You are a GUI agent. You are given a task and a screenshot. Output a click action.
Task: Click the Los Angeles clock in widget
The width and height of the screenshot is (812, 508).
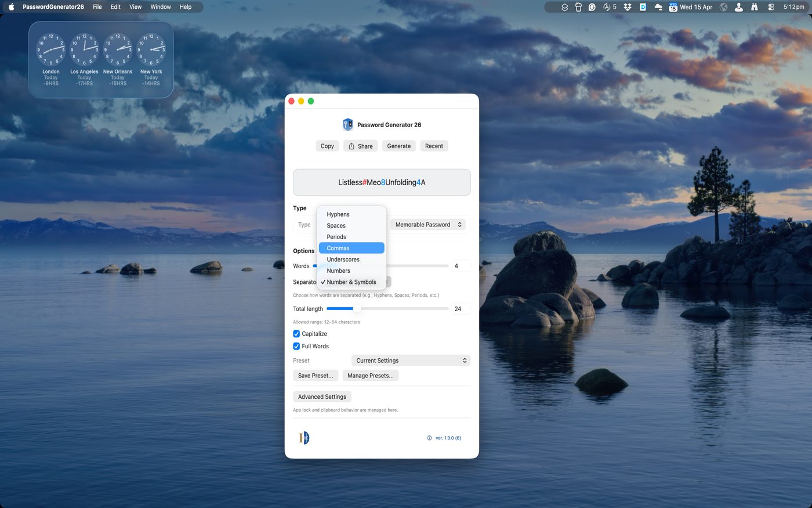coord(84,49)
